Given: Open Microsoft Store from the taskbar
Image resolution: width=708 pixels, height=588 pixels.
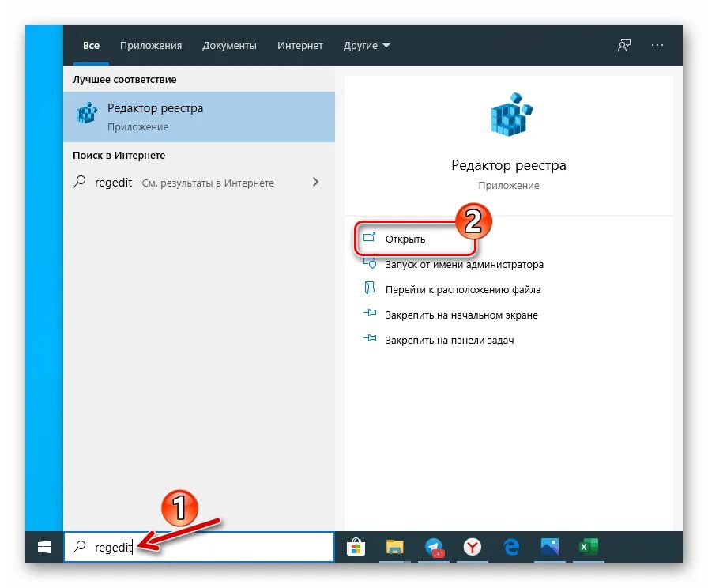Looking at the screenshot, I should pyautogui.click(x=356, y=547).
